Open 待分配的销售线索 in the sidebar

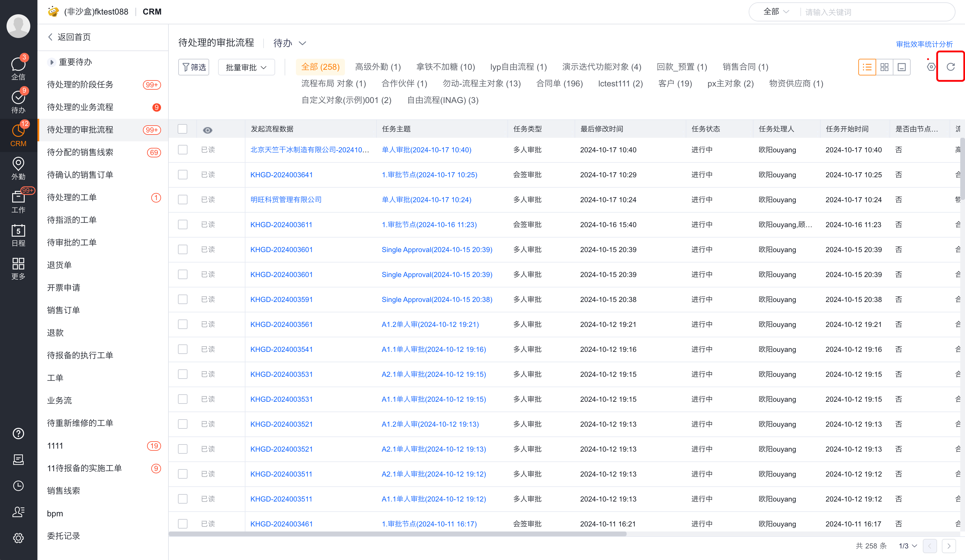coord(103,152)
